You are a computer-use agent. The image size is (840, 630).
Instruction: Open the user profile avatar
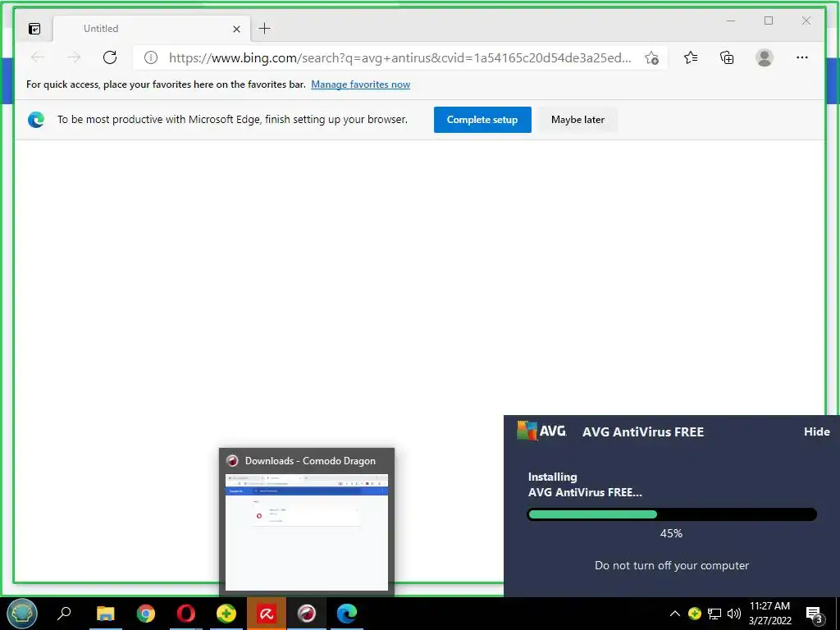[765, 57]
